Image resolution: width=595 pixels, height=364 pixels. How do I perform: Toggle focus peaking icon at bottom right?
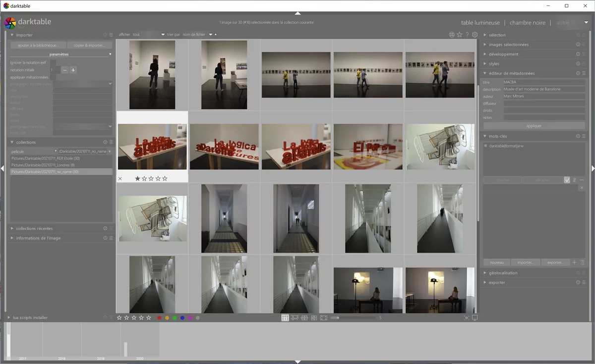coord(467,318)
